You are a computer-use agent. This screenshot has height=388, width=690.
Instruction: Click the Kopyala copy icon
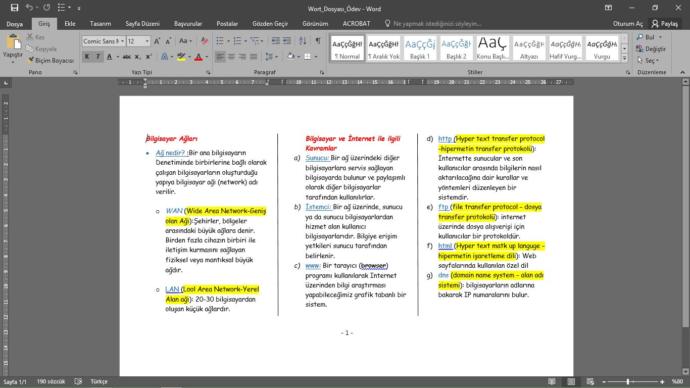tap(30, 48)
